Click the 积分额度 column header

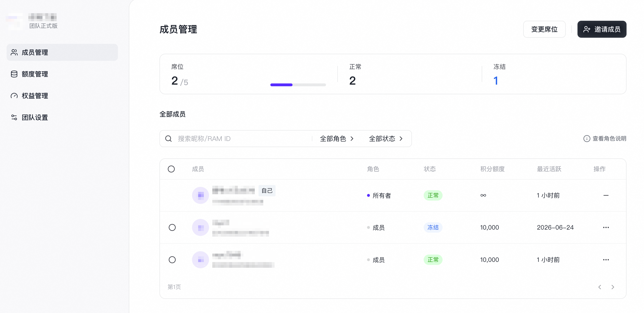[x=493, y=169]
